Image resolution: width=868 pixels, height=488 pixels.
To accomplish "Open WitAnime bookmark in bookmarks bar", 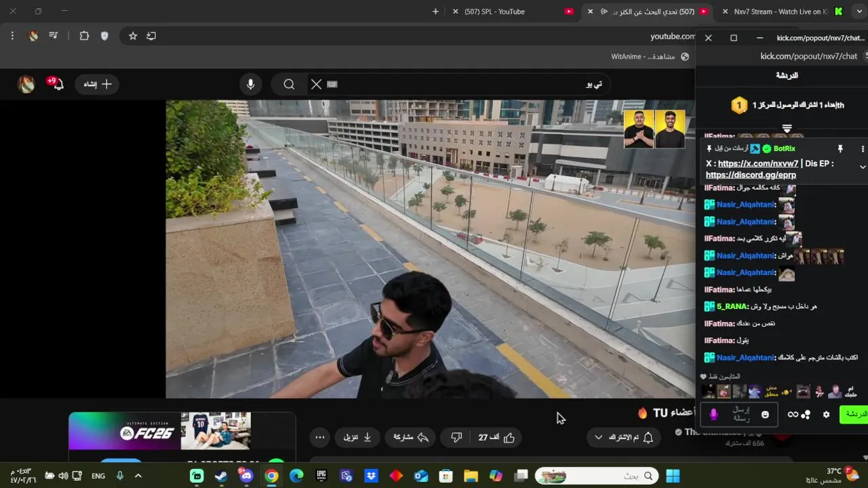I will (650, 56).
